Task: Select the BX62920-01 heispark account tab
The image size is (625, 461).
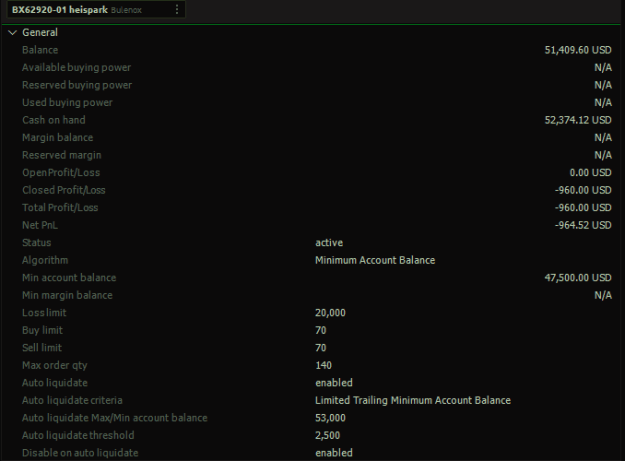Action: coord(96,9)
